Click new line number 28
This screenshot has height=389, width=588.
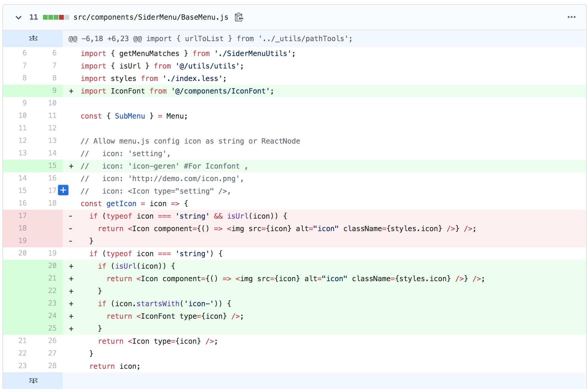[x=52, y=366]
